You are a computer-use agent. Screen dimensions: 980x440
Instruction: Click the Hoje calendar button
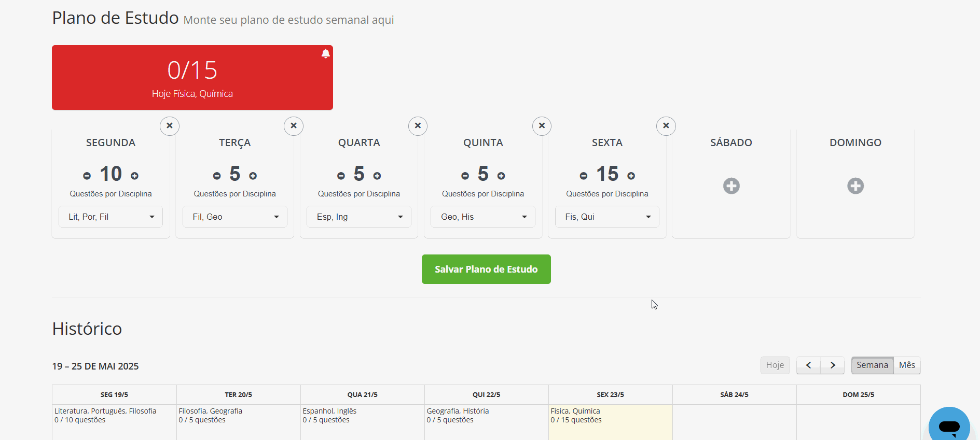click(775, 365)
